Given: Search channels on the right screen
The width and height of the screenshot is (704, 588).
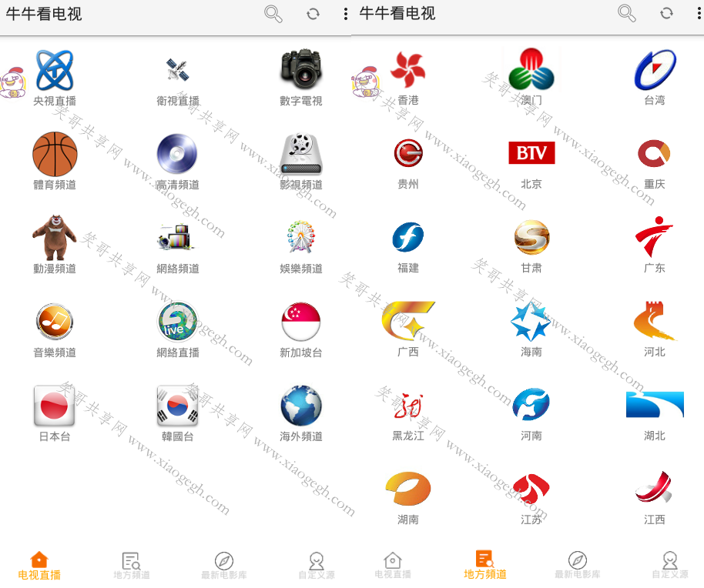Looking at the screenshot, I should coord(626,13).
